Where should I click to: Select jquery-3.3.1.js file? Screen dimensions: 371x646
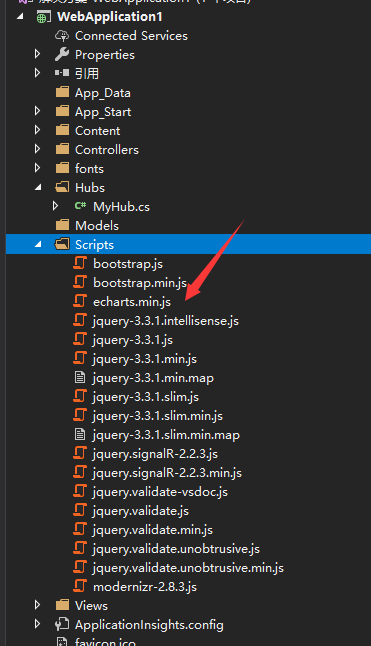pyautogui.click(x=133, y=339)
